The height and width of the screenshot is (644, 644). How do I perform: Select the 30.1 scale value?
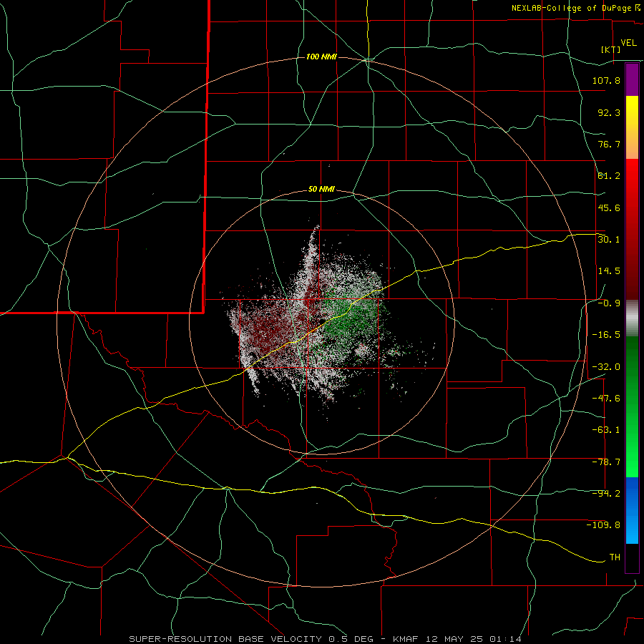pos(609,239)
